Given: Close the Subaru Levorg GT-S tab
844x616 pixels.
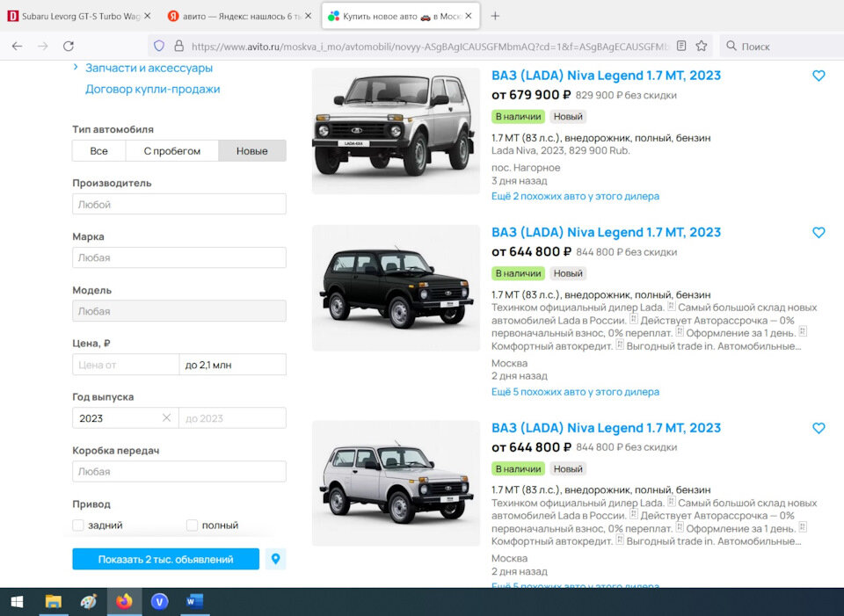Looking at the screenshot, I should tap(148, 16).
